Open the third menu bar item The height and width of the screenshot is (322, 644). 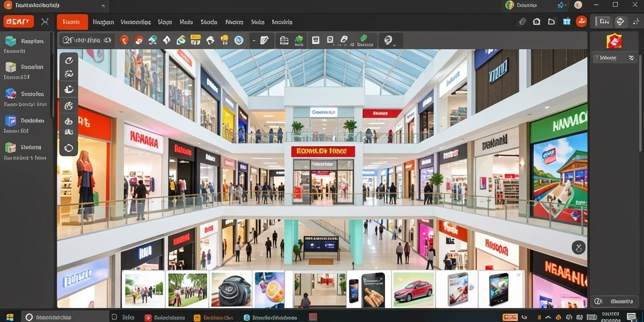tap(136, 22)
